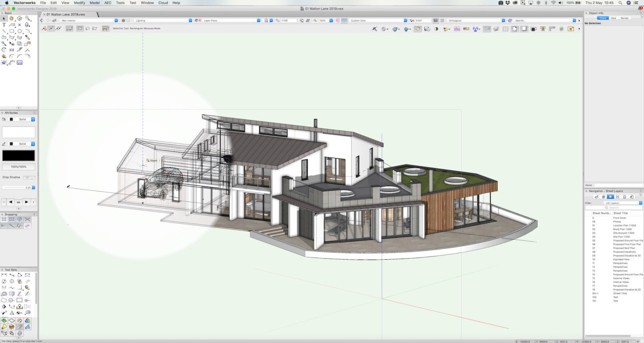Viewport: 644px width, 343px height.
Task: Toggle Snap to Grid in the Snapping palette
Action: pyautogui.click(x=4, y=219)
